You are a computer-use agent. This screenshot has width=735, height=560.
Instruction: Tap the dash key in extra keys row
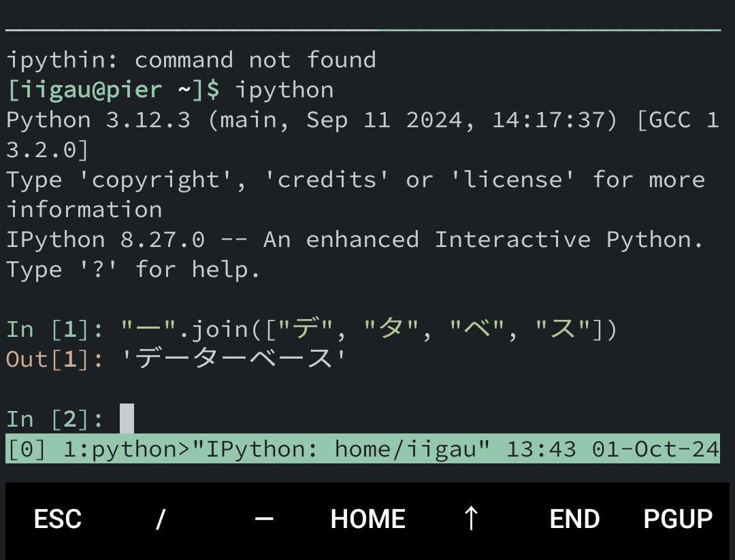tap(264, 519)
